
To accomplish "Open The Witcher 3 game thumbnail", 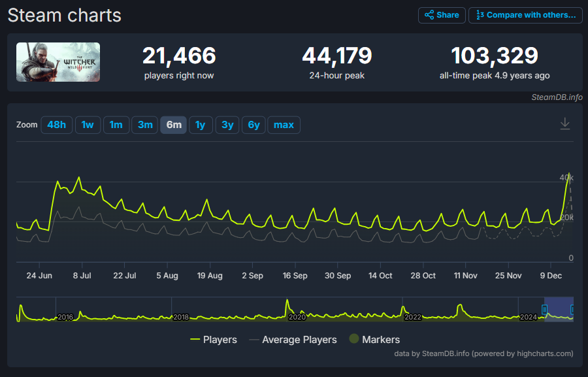I will pos(58,62).
